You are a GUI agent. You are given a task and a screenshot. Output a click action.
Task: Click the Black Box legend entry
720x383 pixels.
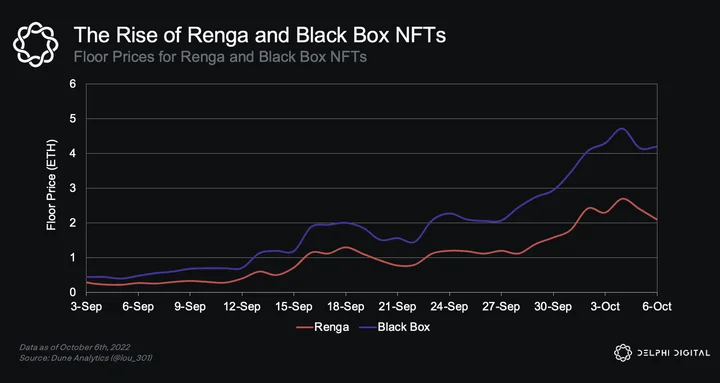394,327
